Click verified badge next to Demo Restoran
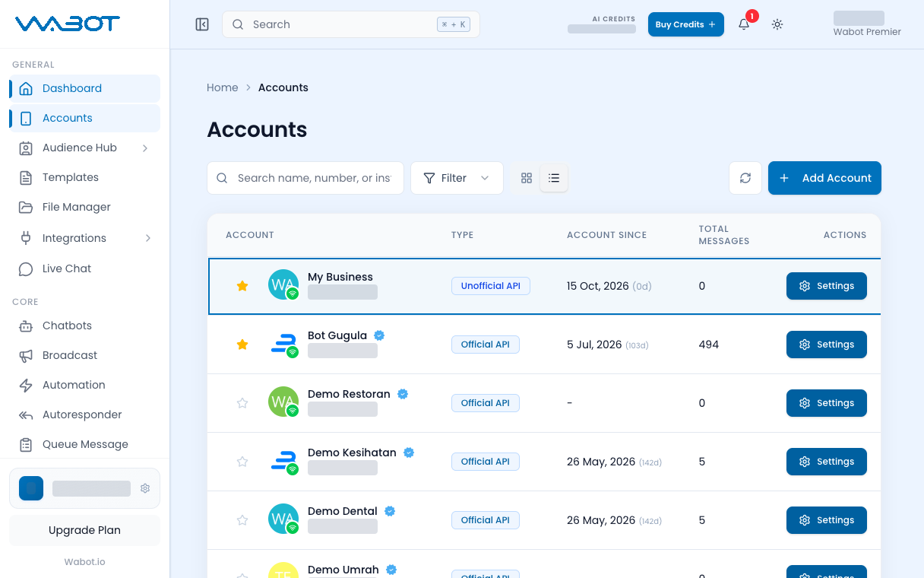Viewport: 924px width, 578px height. pos(403,394)
